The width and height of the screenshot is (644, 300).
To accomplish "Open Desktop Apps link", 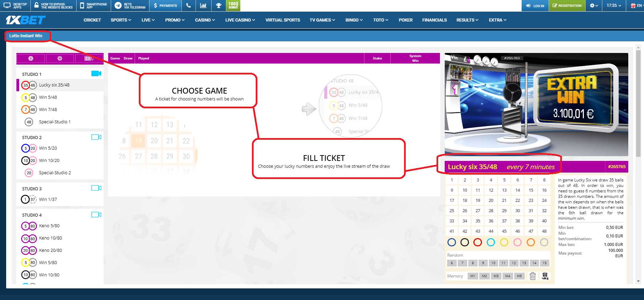I will tap(15, 5).
